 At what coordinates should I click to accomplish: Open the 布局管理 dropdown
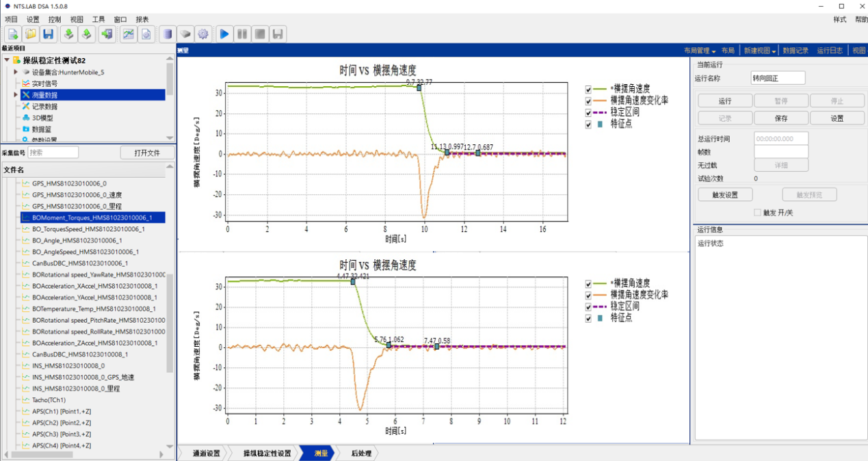pyautogui.click(x=700, y=51)
